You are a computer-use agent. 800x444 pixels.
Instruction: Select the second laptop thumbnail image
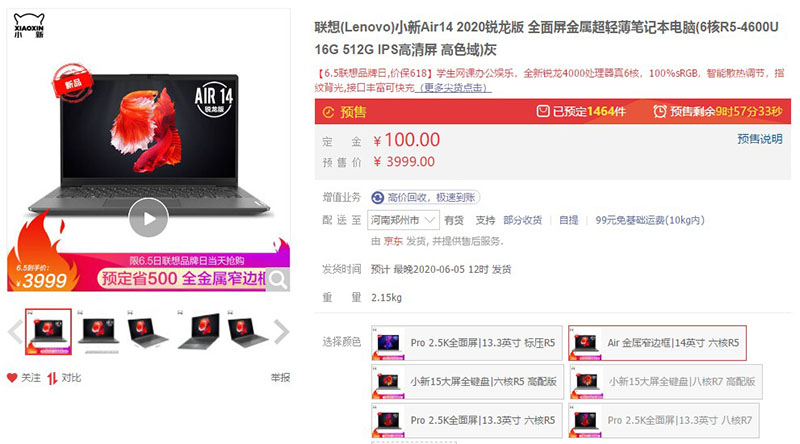tap(99, 332)
